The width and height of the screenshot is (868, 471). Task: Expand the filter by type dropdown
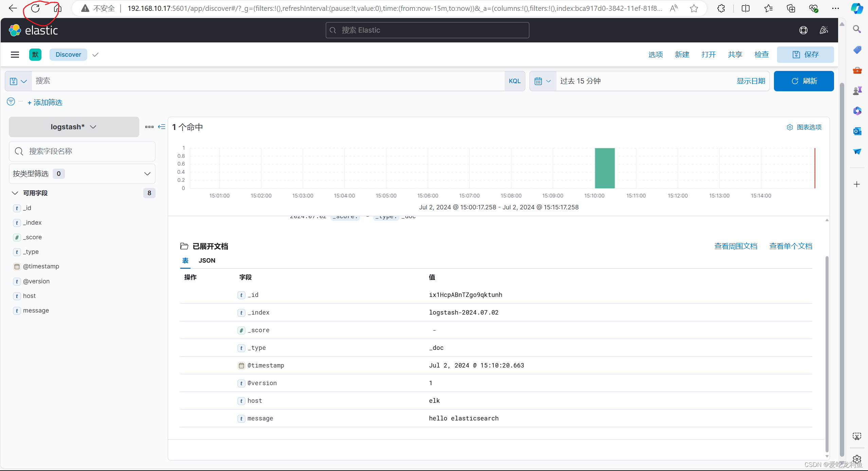(x=82, y=174)
